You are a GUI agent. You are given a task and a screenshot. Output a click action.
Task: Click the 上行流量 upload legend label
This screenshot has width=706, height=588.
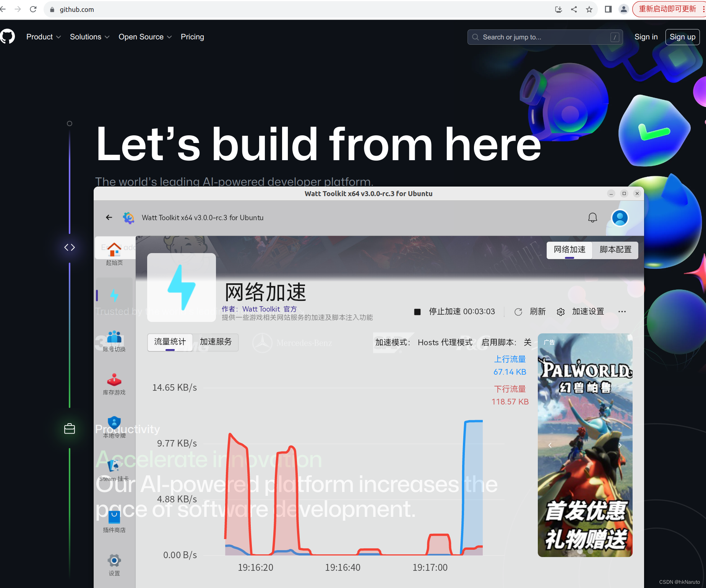pos(510,359)
